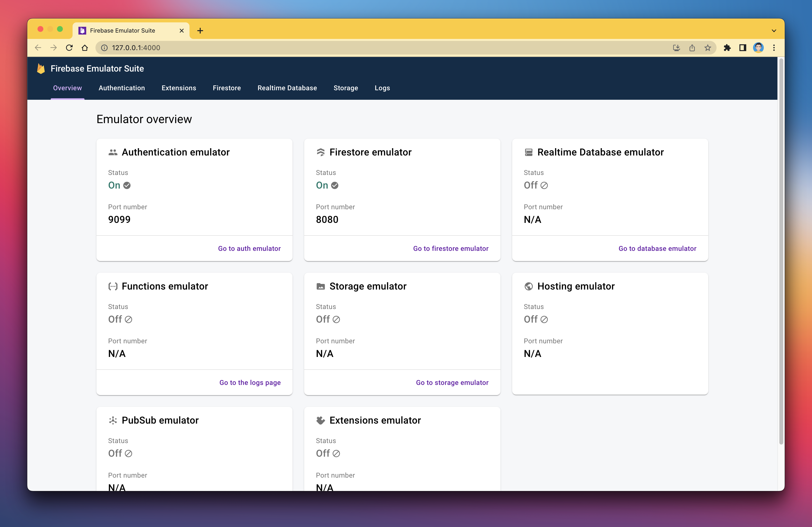This screenshot has width=812, height=527.
Task: Click the Storage emulator folder icon
Action: coord(320,286)
